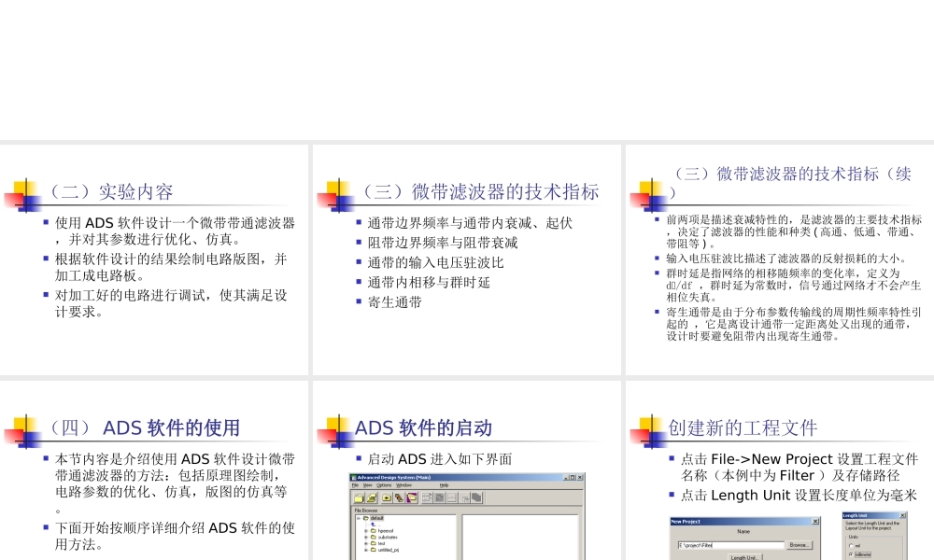Select the millimeter radio button in Length Unit
934x560 pixels.
point(851,554)
